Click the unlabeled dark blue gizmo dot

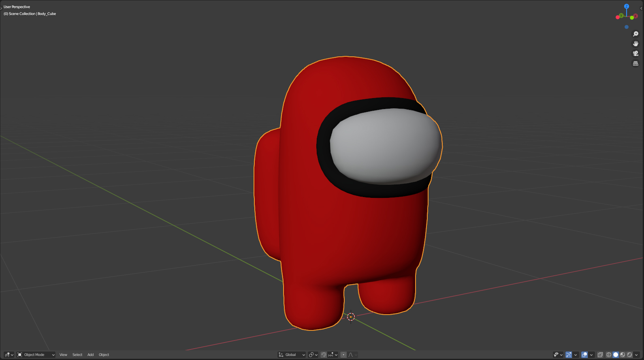pos(627,27)
